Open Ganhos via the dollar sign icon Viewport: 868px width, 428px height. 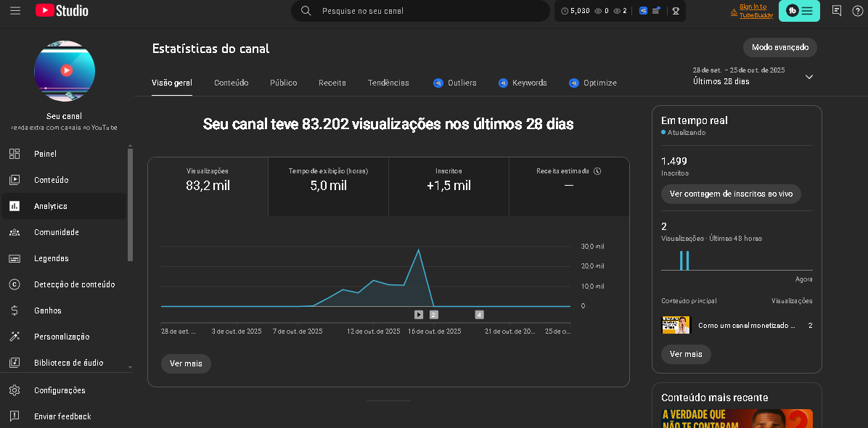pos(15,310)
